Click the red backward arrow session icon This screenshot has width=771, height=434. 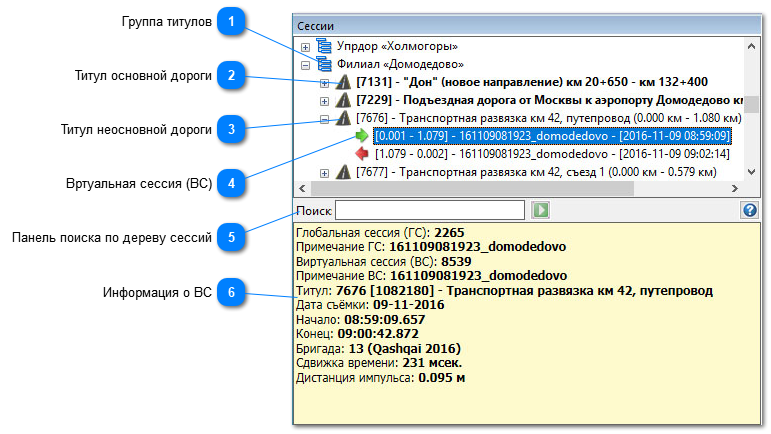(x=362, y=154)
